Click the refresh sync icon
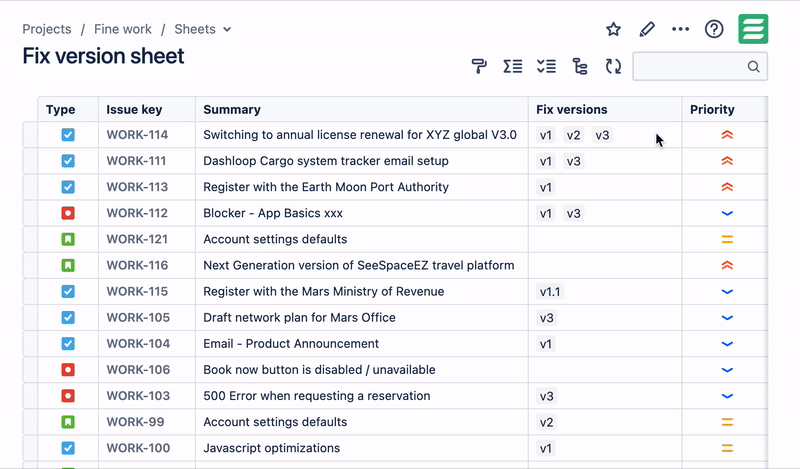This screenshot has height=469, width=800. click(613, 66)
